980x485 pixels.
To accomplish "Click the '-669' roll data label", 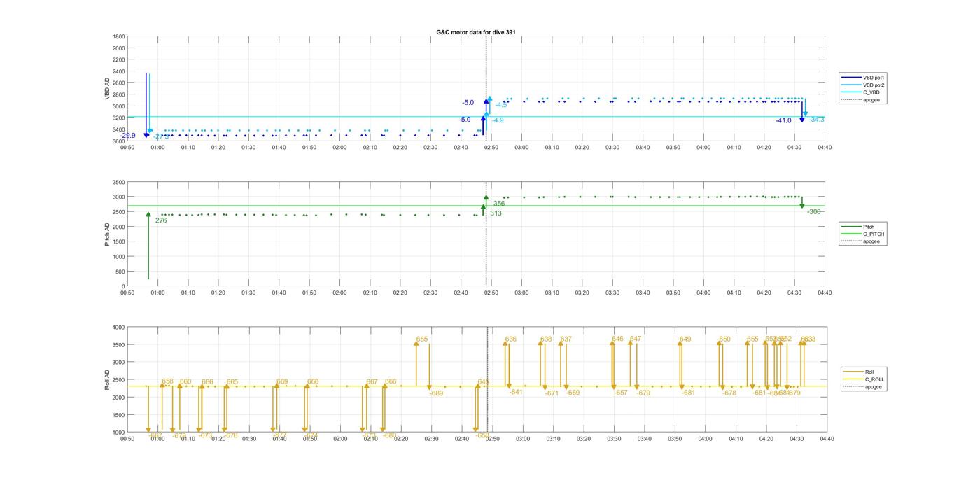I will 573,393.
